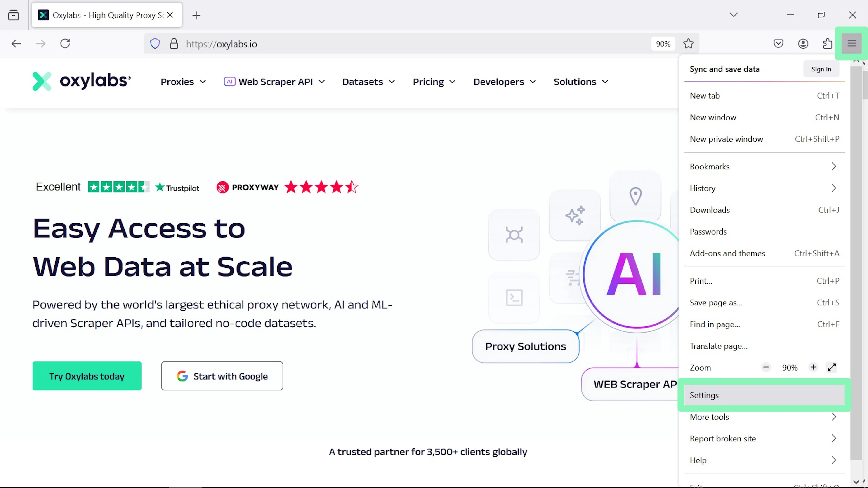The width and height of the screenshot is (868, 488).
Task: Show site security info via padlock icon
Action: 174,44
